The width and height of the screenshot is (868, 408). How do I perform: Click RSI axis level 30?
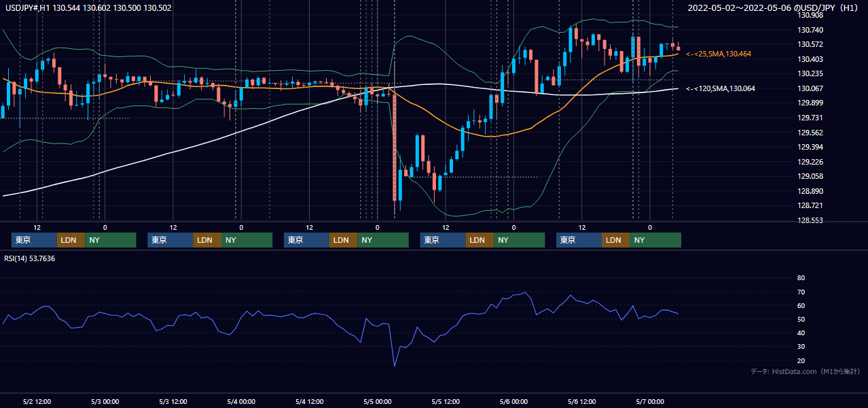[x=801, y=347]
